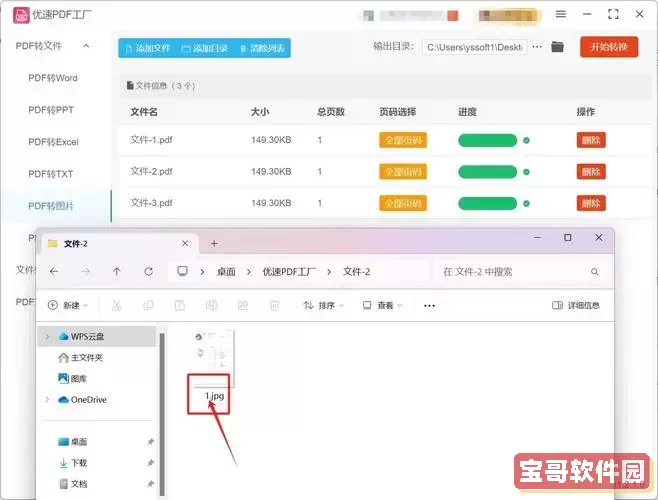Viewport: 658px width, 500px height.
Task: Open the 查看 view dropdown
Action: [382, 305]
